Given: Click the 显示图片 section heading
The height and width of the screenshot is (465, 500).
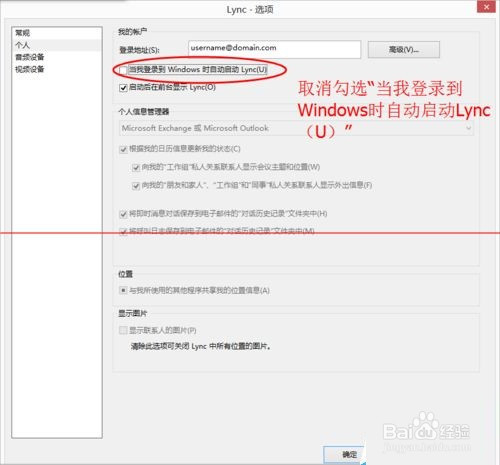Looking at the screenshot, I should [132, 313].
